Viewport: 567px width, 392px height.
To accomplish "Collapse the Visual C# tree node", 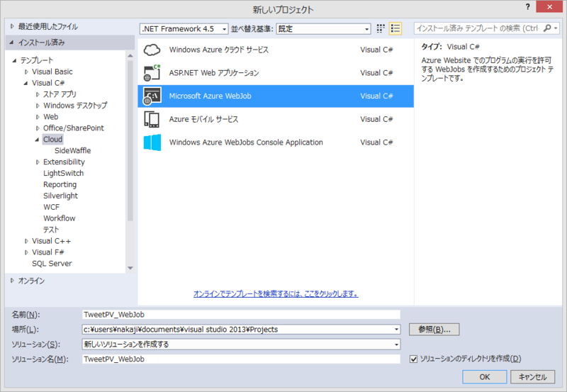I will pos(26,83).
